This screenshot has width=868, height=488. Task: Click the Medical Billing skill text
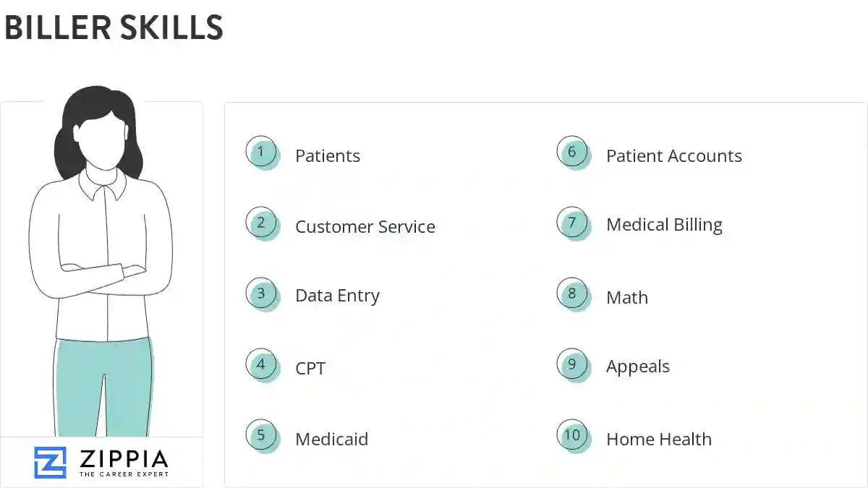coord(664,226)
